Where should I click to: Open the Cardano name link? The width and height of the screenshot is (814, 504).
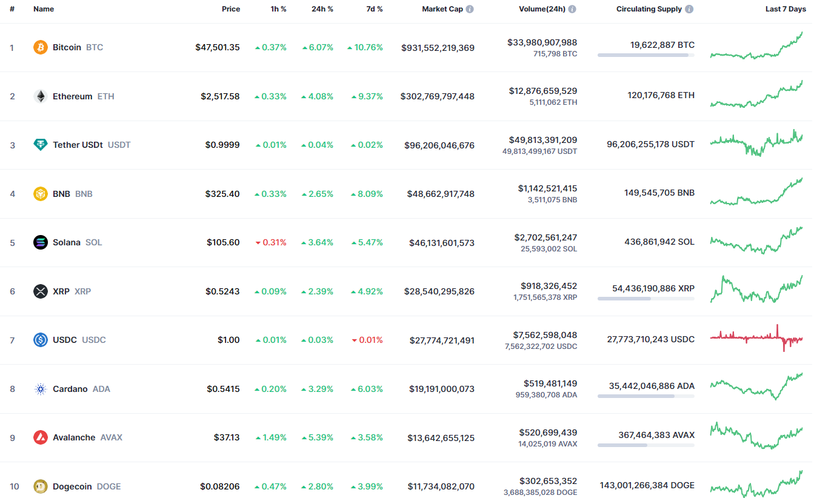pyautogui.click(x=70, y=389)
